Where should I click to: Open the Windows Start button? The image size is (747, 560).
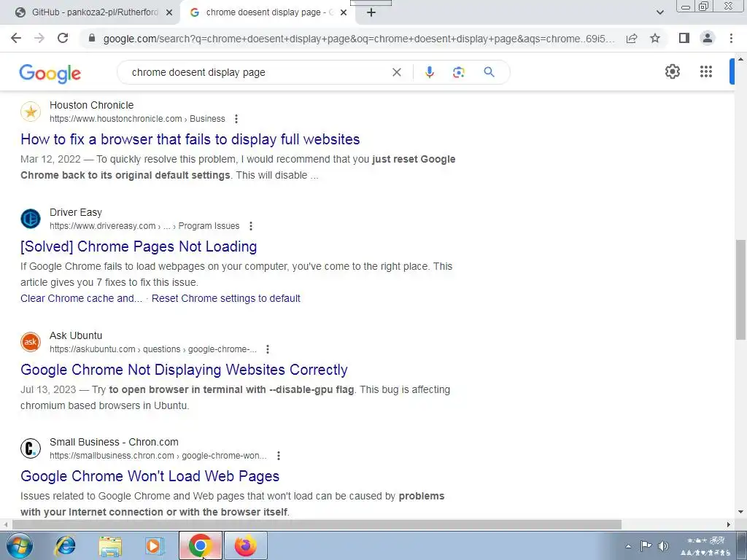click(x=20, y=545)
